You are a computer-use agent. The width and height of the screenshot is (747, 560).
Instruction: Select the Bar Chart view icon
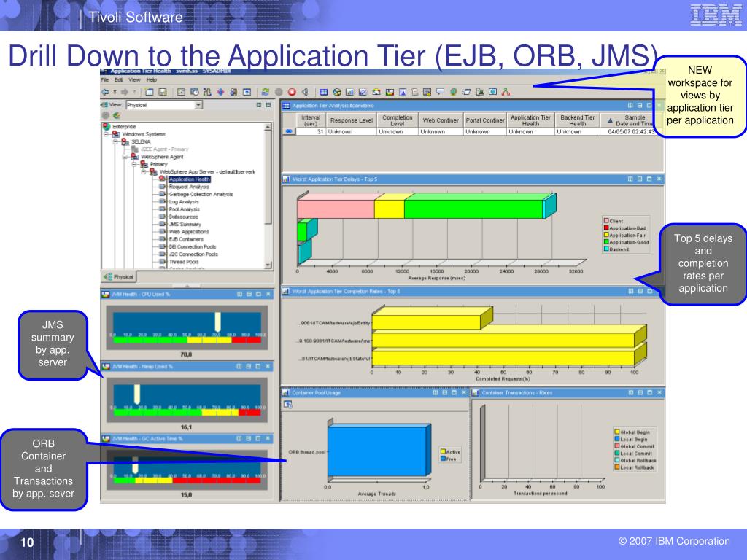(349, 92)
